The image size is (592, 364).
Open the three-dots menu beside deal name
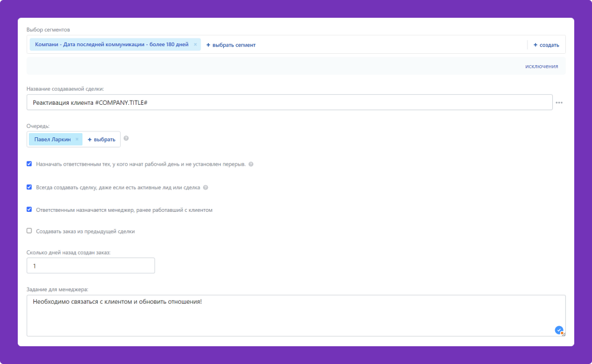tap(559, 103)
